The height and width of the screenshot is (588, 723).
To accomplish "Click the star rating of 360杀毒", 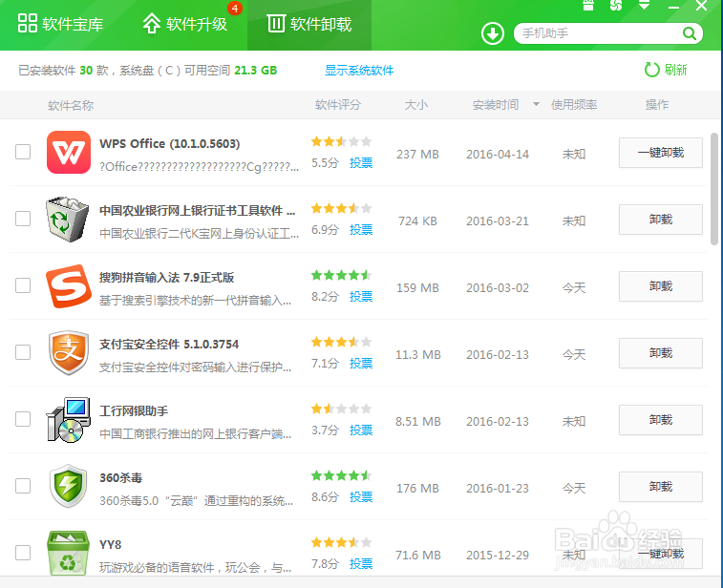I will (x=341, y=475).
